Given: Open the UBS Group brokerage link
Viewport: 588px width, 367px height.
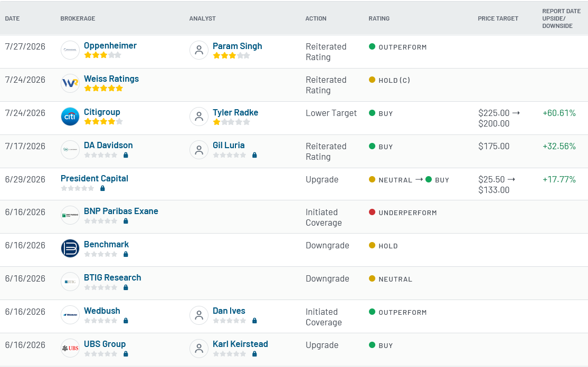Looking at the screenshot, I should click(105, 344).
